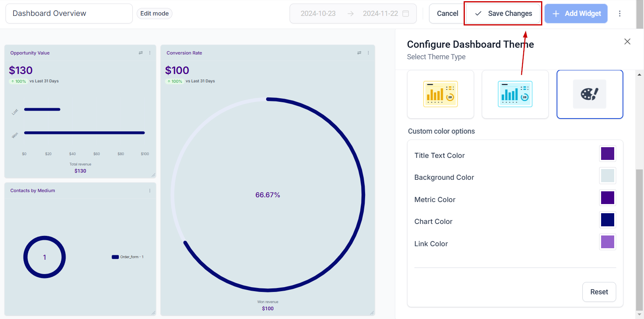Open three-dot menu on Contacts by Medium widget
The height and width of the screenshot is (319, 644).
(150, 191)
